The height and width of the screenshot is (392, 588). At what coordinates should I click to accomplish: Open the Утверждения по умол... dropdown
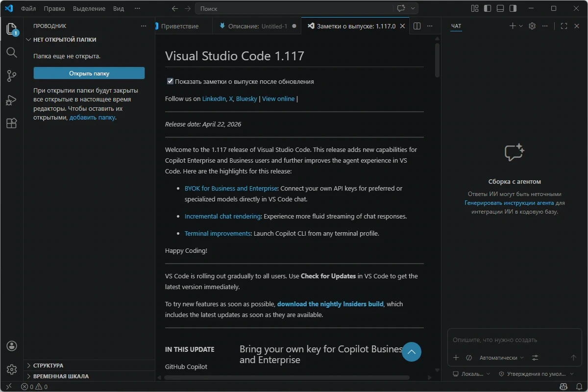point(536,374)
